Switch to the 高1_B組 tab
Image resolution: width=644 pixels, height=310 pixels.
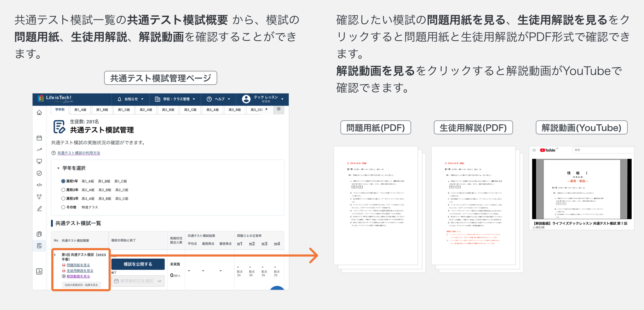tap(102, 110)
